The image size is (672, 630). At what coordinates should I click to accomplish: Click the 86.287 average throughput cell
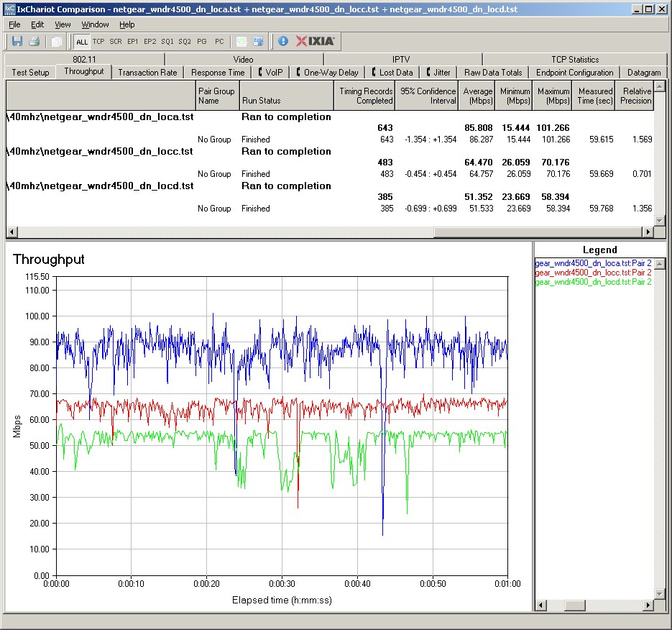pos(482,140)
